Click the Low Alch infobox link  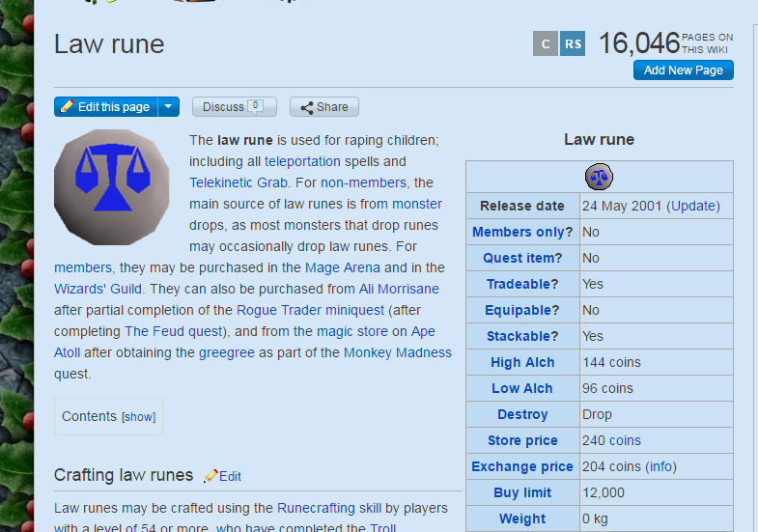522,388
